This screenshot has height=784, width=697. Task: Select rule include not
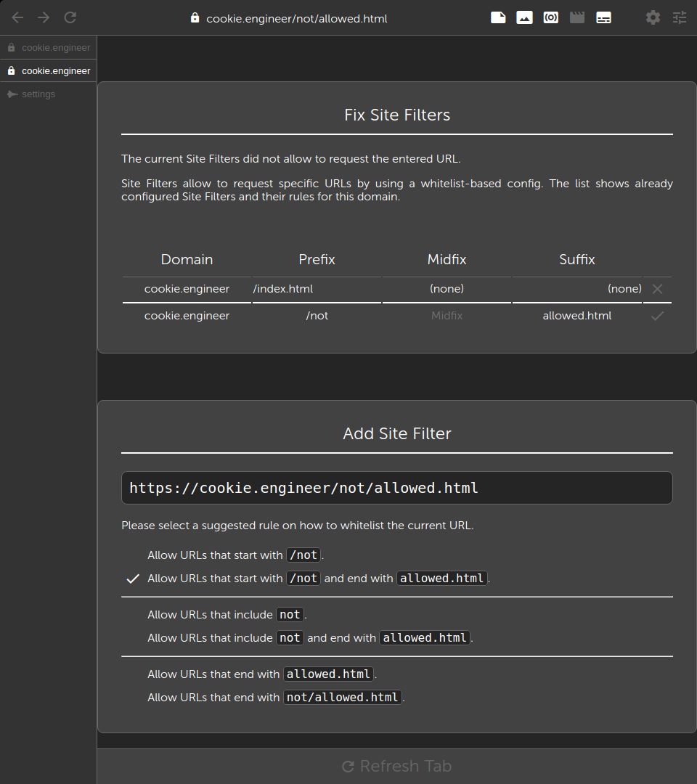tap(227, 615)
